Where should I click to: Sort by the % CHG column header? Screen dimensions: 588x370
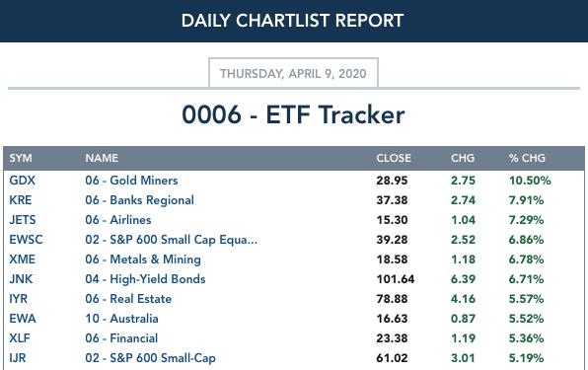tap(527, 158)
